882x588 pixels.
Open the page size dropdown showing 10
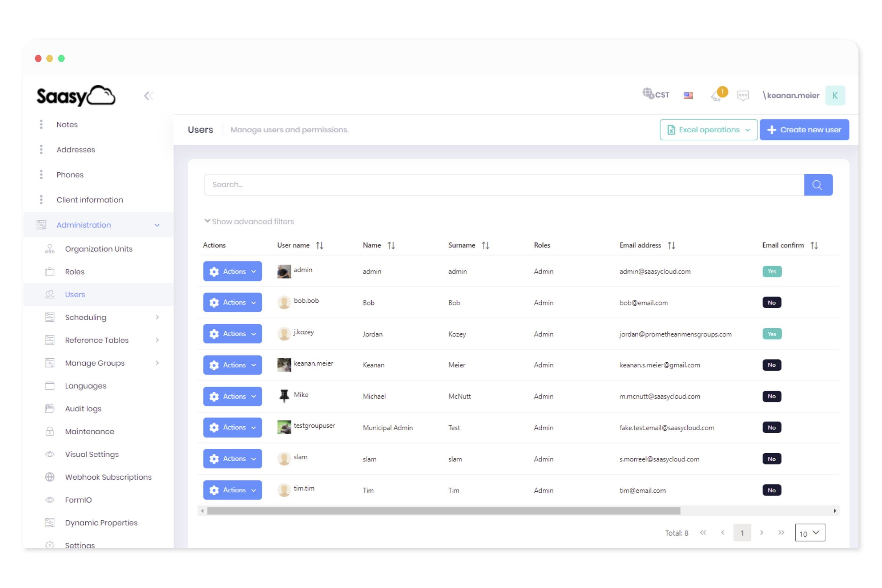click(x=810, y=533)
